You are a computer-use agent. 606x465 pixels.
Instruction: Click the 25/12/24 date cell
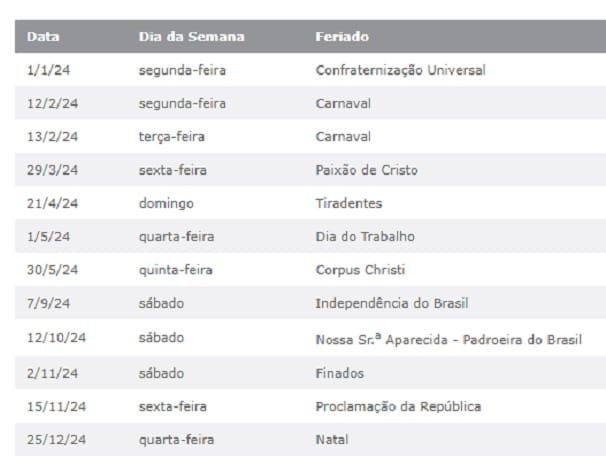coord(56,440)
